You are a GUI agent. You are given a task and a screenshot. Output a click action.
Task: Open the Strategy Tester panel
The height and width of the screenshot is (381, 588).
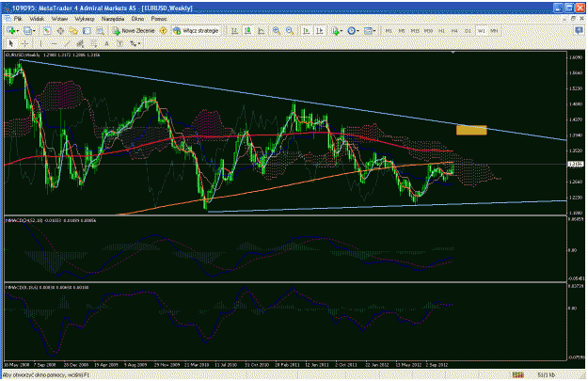(100, 31)
